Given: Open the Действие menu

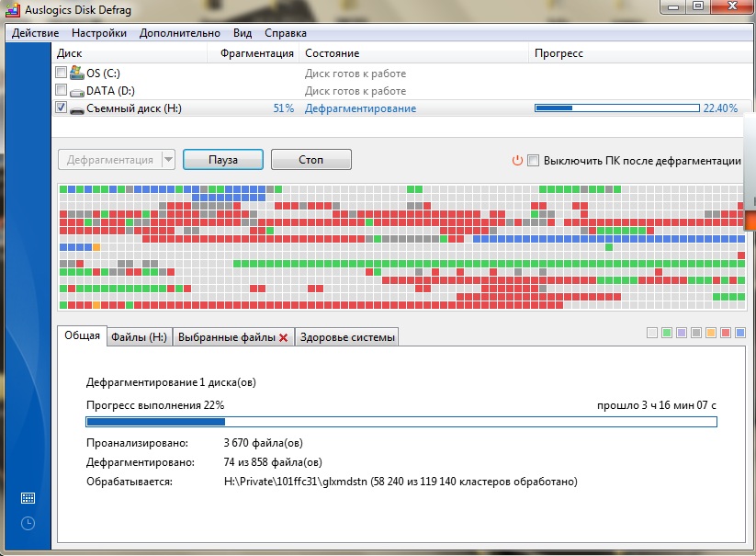Looking at the screenshot, I should [35, 33].
